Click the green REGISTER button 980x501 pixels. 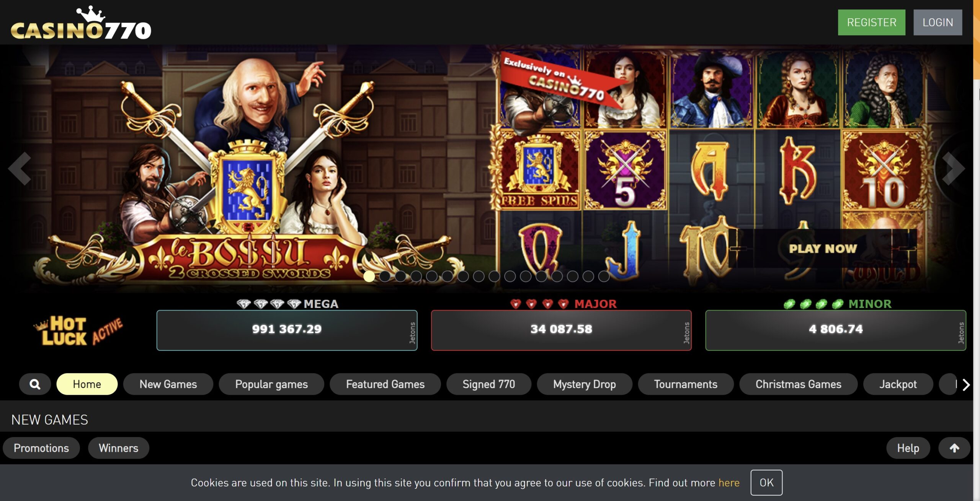(872, 23)
